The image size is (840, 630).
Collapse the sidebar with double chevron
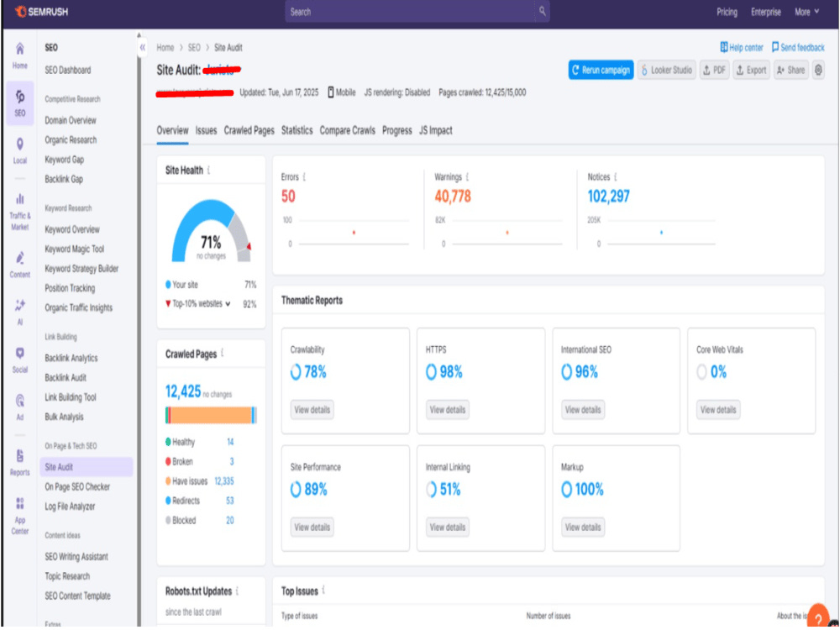pyautogui.click(x=143, y=47)
